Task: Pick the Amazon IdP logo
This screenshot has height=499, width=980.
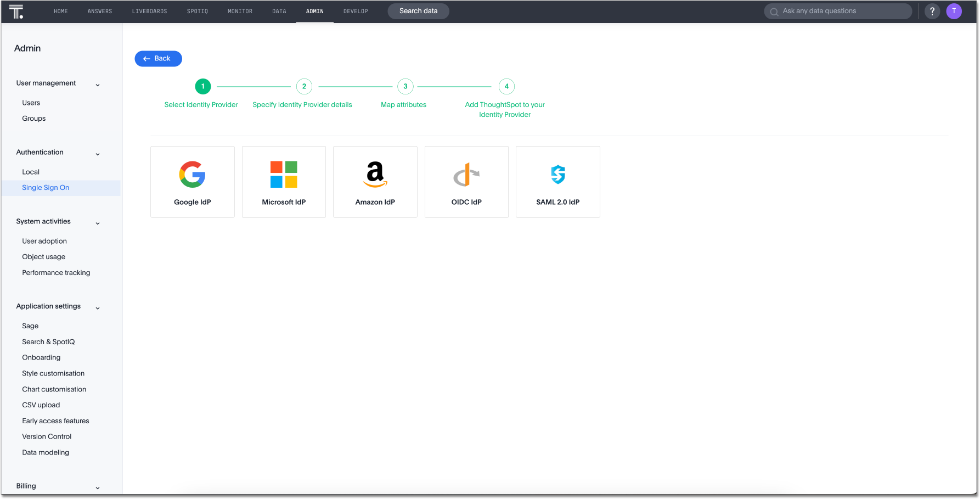Action: 375,175
